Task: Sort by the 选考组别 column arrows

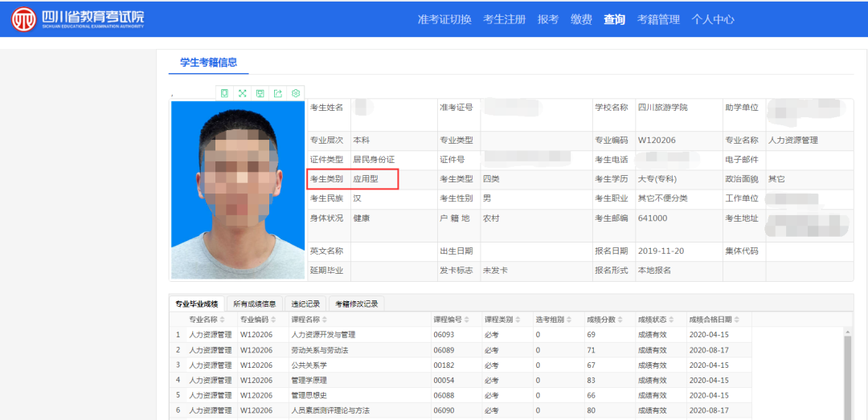Action: pyautogui.click(x=568, y=320)
